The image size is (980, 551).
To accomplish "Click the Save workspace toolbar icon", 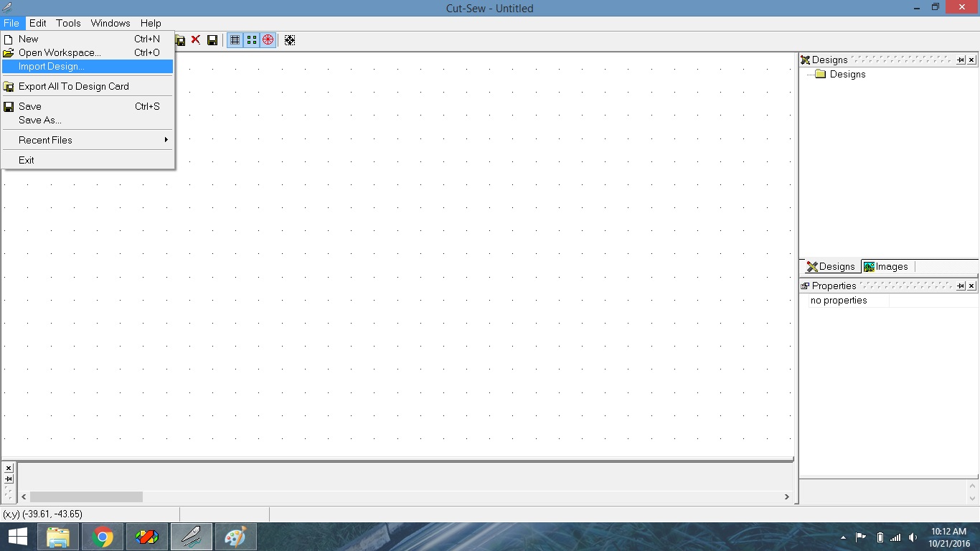I will 212,39.
